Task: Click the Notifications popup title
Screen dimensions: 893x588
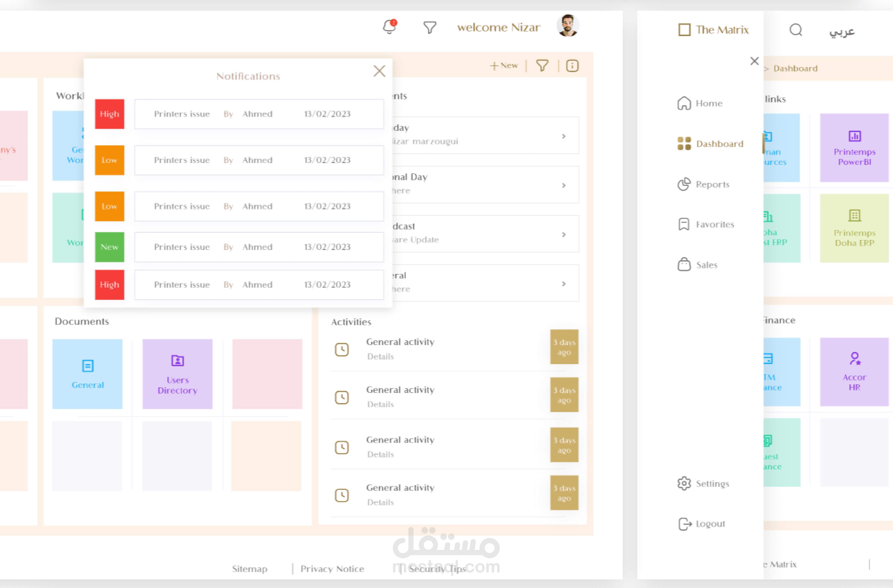Action: point(248,76)
